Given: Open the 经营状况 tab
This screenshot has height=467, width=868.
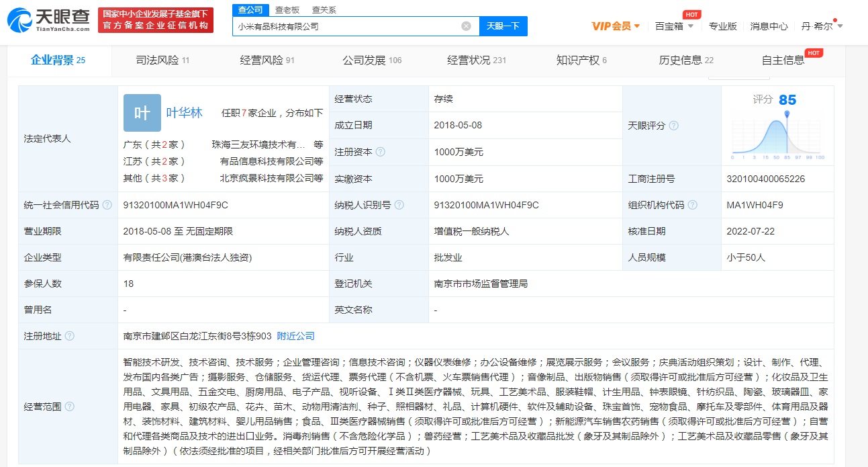Looking at the screenshot, I should point(477,60).
